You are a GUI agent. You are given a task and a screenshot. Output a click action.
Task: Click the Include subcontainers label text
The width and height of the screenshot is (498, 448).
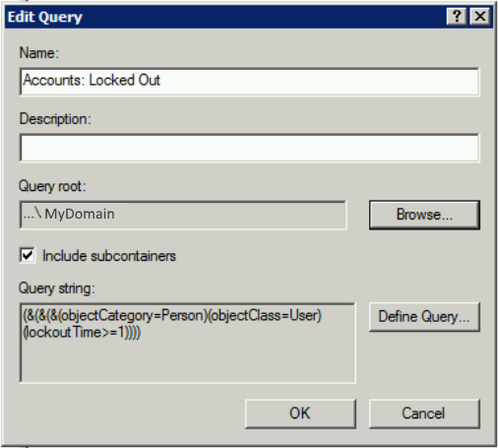(x=109, y=256)
